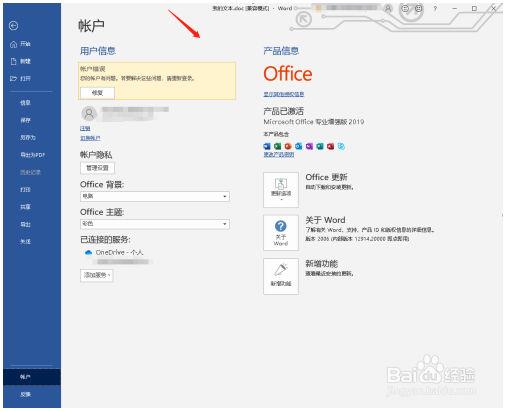Viewport: 506px width, 411px height.
Task: Click the 切换帐户 link
Action: [x=90, y=138]
